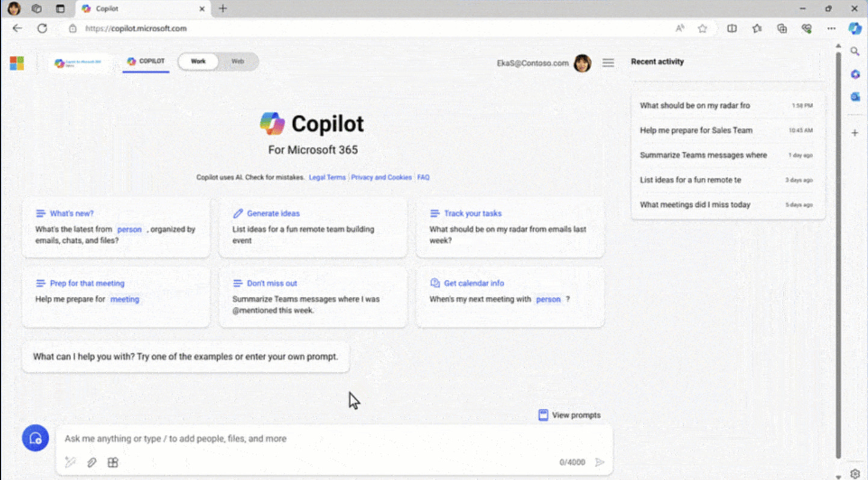
Task: Open the Edge Copilot sidebar icon
Action: (855, 28)
